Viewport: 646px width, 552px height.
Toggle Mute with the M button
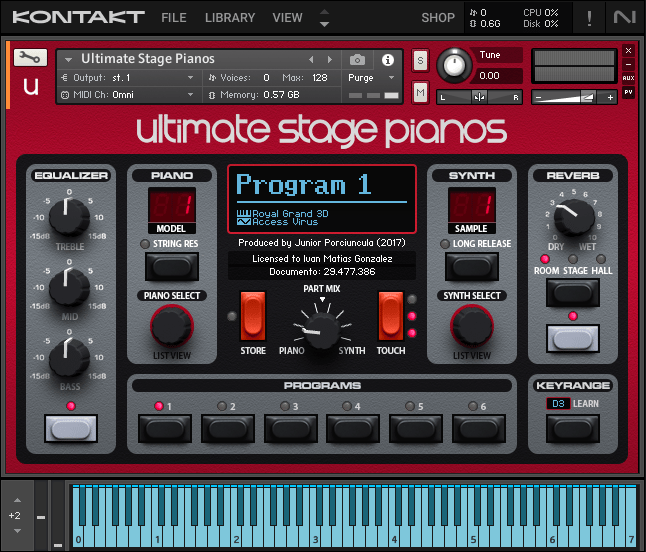pyautogui.click(x=420, y=92)
